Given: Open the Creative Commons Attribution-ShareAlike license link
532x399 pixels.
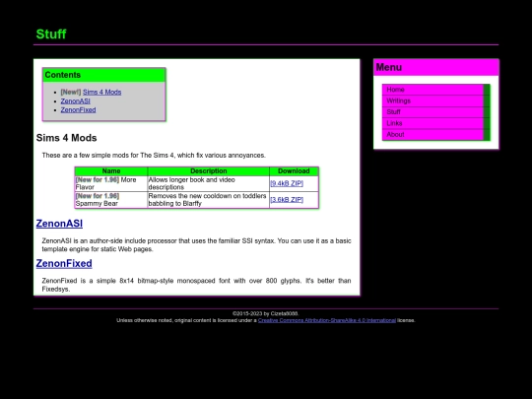Looking at the screenshot, I should 327,320.
